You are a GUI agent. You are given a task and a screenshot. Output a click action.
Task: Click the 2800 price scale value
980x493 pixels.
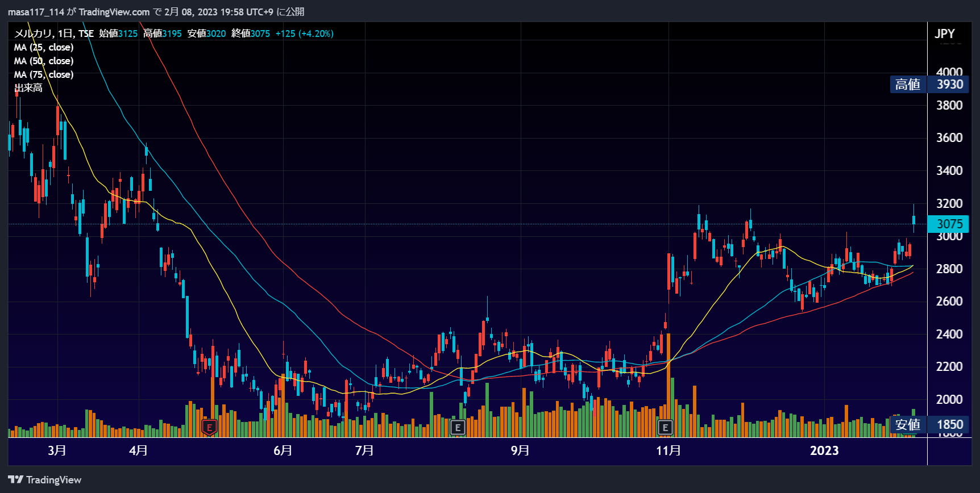click(949, 269)
